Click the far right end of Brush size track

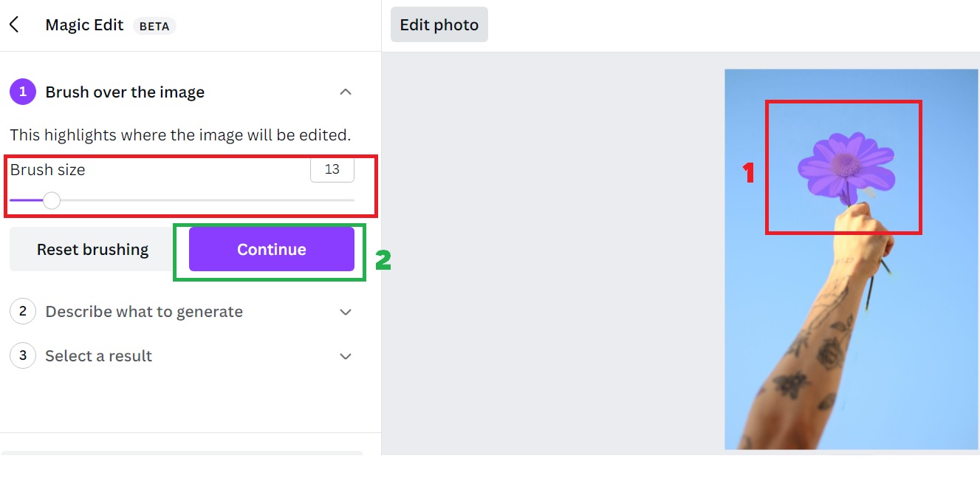tap(352, 200)
